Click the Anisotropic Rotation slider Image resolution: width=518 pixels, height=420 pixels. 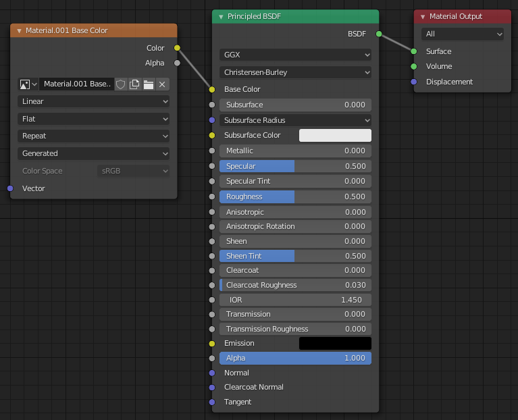coord(295,226)
